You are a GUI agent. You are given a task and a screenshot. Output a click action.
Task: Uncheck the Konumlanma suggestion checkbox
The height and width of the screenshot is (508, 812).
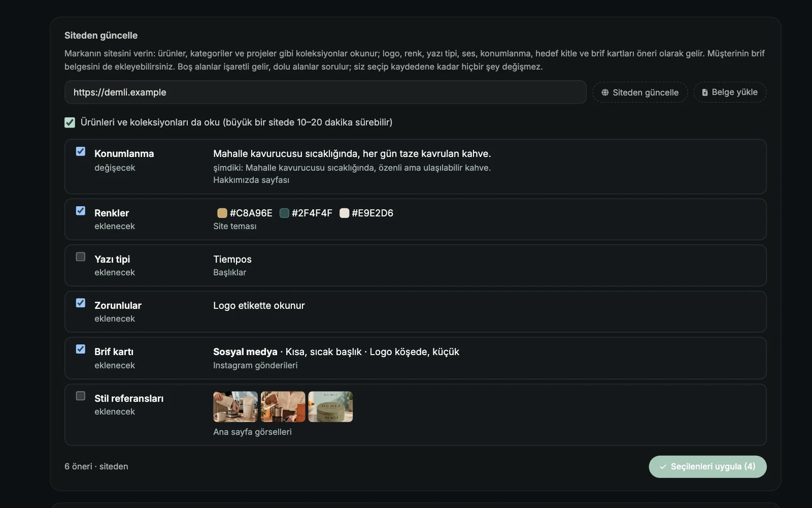pyautogui.click(x=81, y=151)
